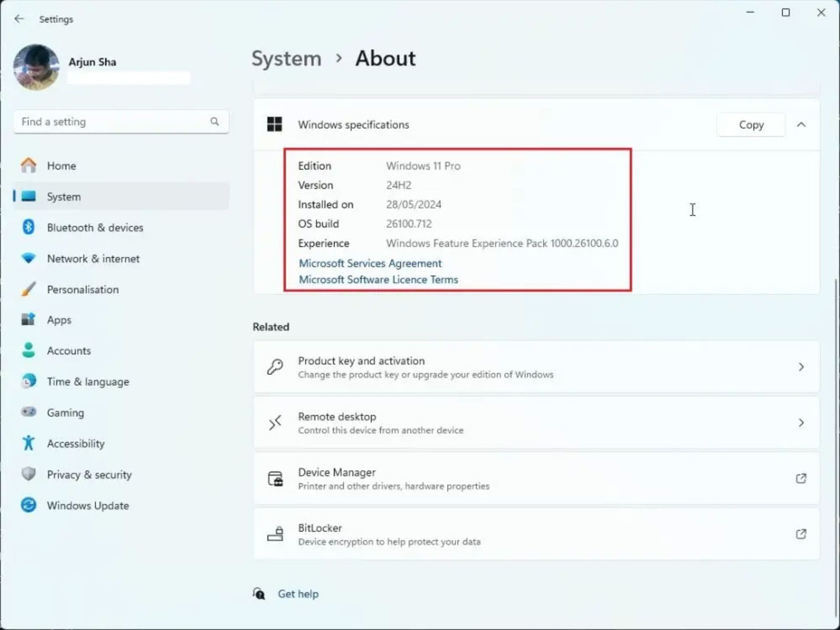The image size is (840, 630).
Task: Open Windows Update label
Action: click(88, 506)
